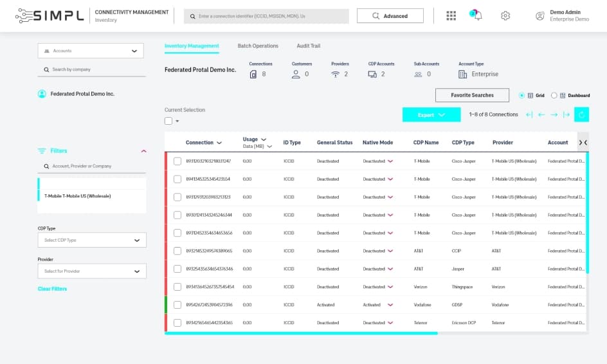
Task: Click magnifier icon in top search bar
Action: [x=192, y=16]
